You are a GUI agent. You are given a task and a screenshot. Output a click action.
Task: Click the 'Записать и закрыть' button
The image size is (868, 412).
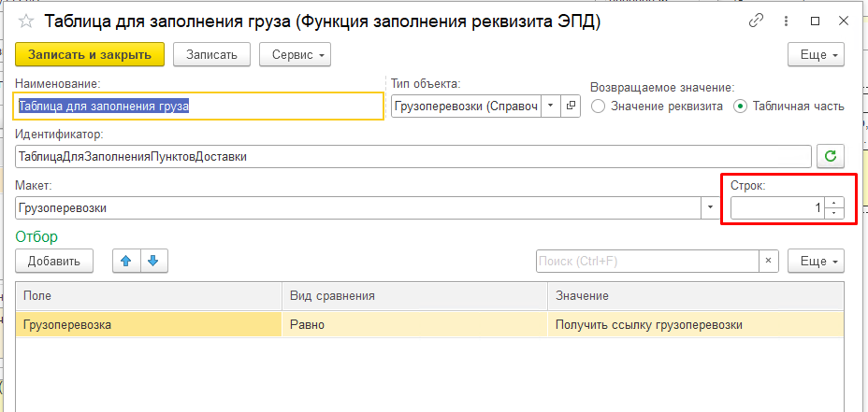90,55
